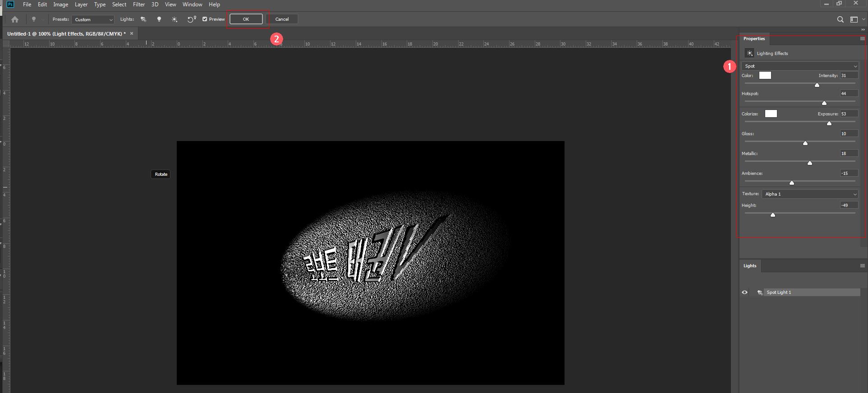
Task: Select the Spot Light 1 row
Action: point(800,292)
